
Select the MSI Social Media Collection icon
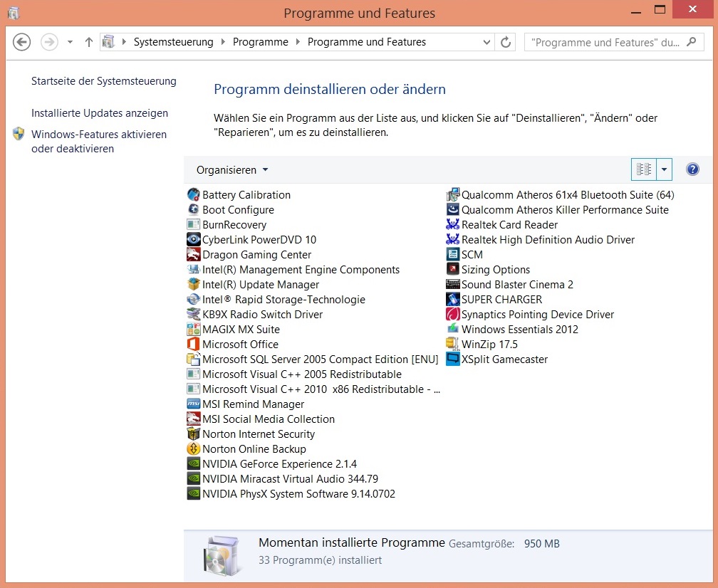[193, 419]
